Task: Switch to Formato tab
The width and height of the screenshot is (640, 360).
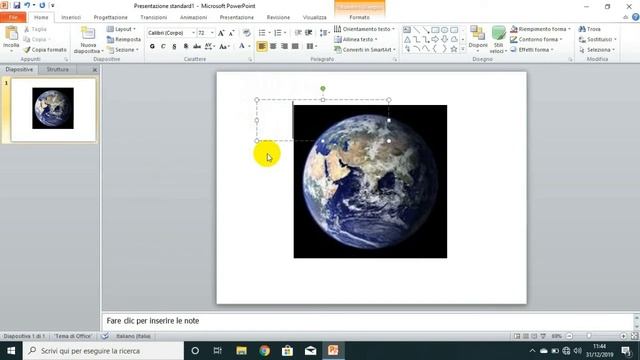Action: pos(360,18)
